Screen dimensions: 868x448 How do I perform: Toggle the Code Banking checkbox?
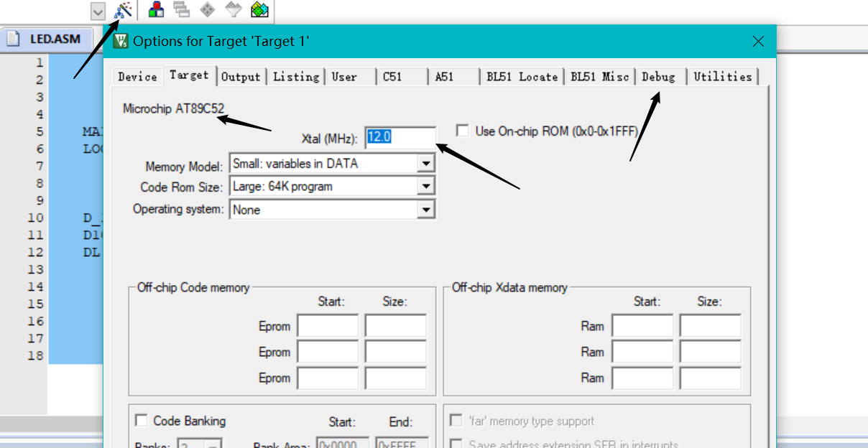(x=142, y=421)
